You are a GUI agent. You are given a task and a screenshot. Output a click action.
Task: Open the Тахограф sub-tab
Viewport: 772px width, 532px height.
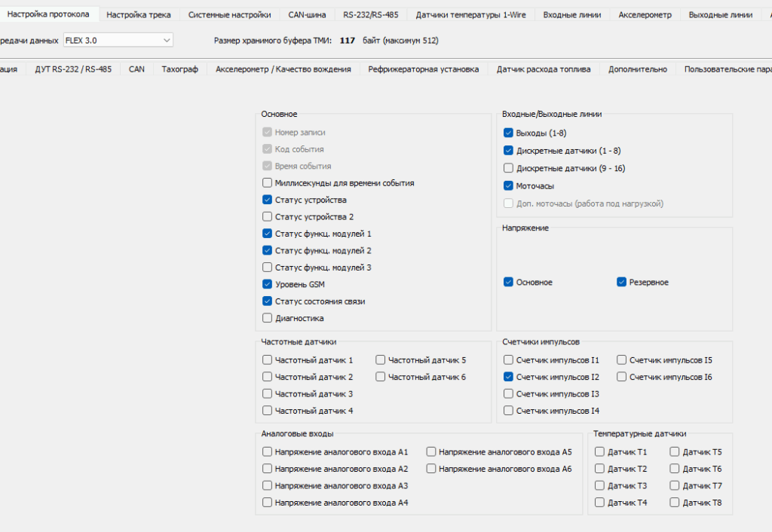179,69
